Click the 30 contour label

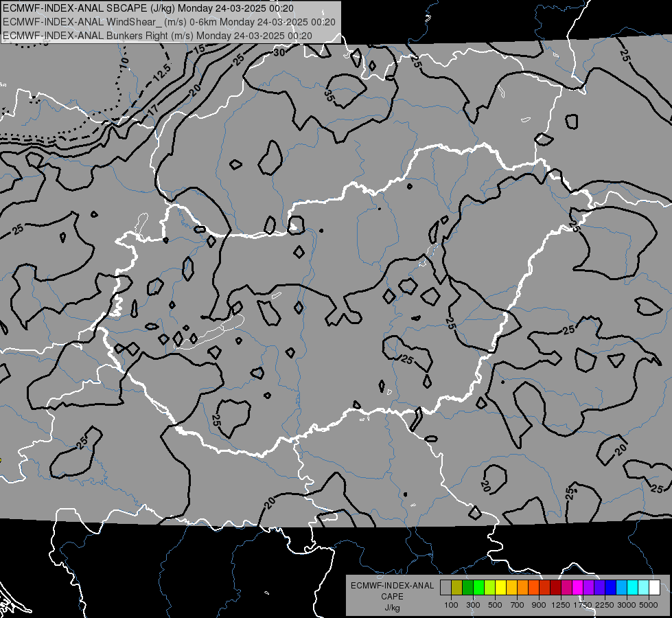pos(279,53)
